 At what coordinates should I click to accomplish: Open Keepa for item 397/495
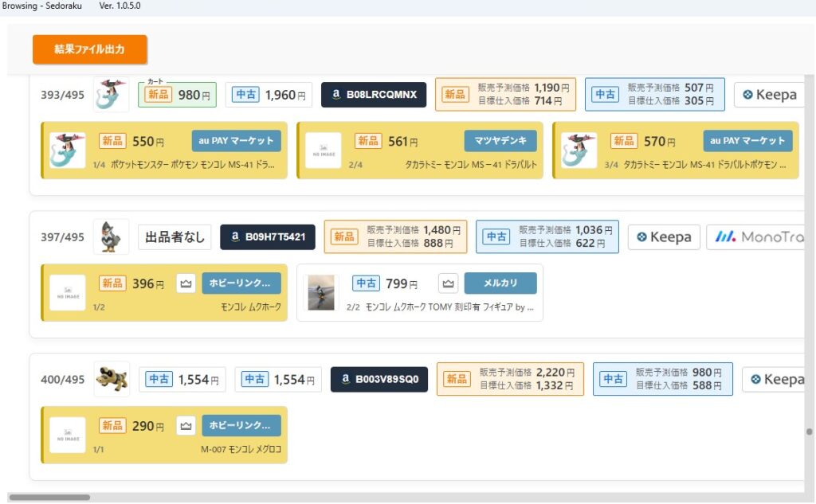coord(664,236)
